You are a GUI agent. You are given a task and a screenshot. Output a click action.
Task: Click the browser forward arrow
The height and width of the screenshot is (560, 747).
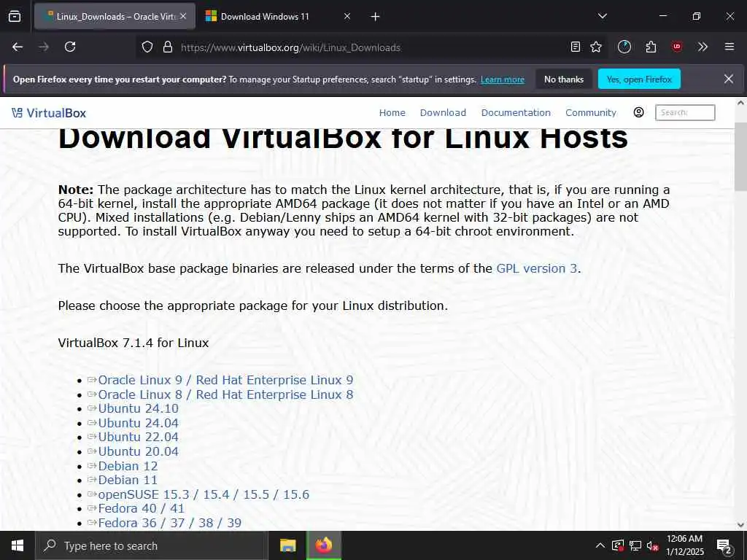pyautogui.click(x=44, y=47)
